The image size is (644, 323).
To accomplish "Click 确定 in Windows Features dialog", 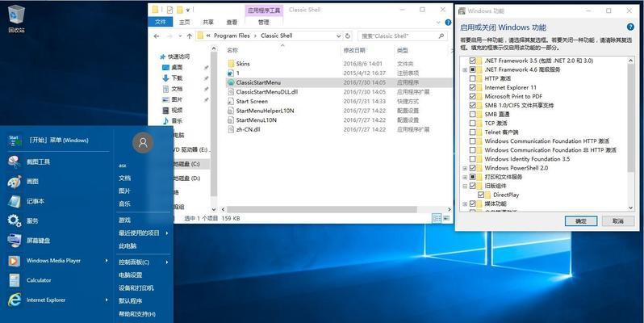I will [x=581, y=221].
